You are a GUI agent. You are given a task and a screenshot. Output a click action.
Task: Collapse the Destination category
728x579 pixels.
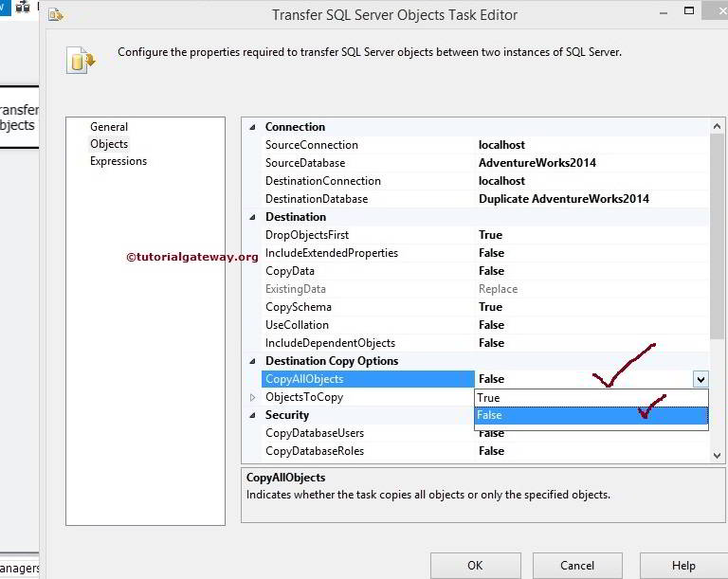[x=252, y=217]
